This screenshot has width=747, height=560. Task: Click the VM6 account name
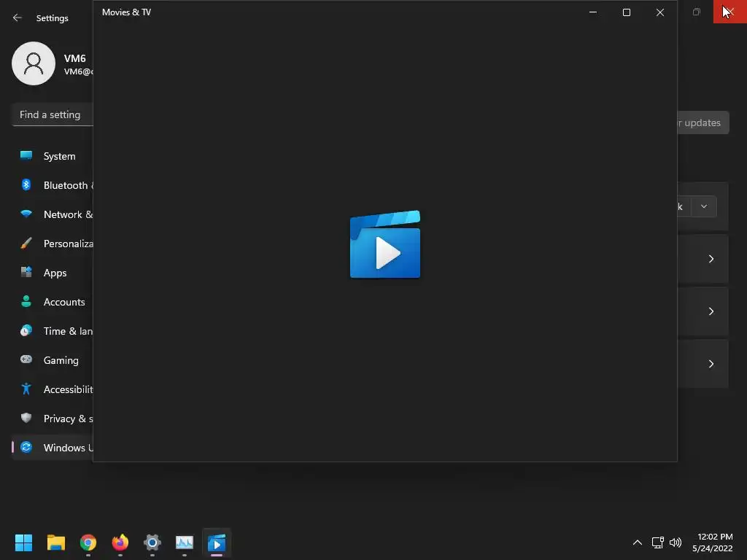click(x=75, y=58)
